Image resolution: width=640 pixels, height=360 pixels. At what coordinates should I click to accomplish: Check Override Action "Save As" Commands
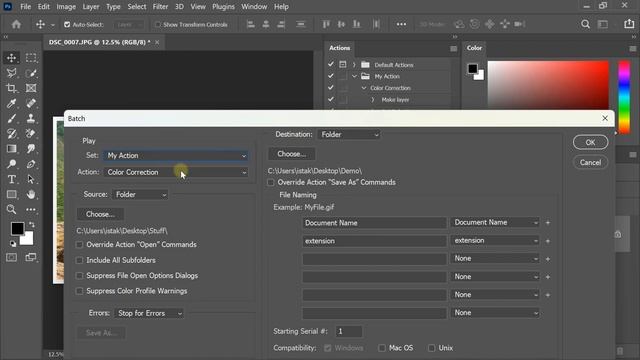coord(271,182)
